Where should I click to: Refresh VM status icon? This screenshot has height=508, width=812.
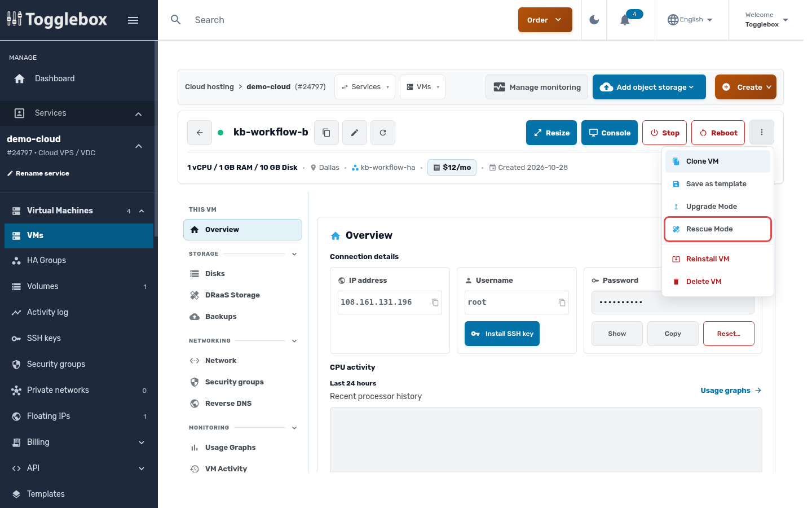tap(383, 133)
